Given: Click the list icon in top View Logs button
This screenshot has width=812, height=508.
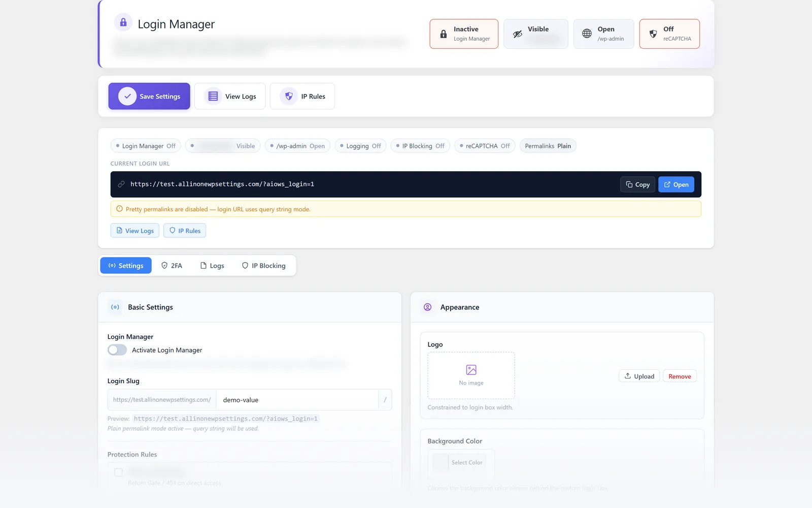Looking at the screenshot, I should [213, 96].
